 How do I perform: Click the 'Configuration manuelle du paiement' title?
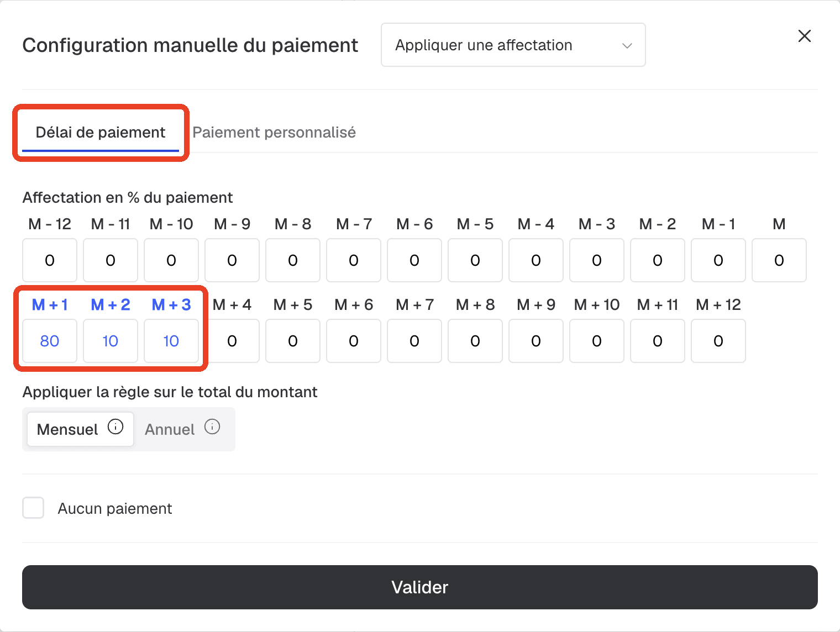point(190,45)
